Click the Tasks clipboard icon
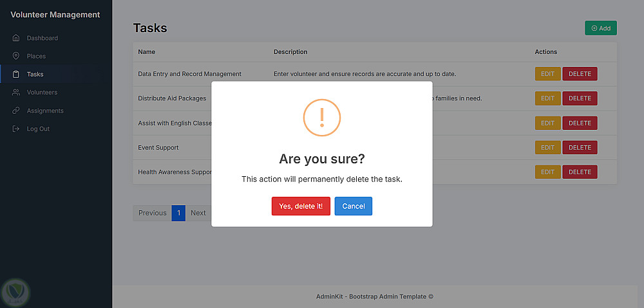Viewport: 644px width, 308px height. pos(16,74)
